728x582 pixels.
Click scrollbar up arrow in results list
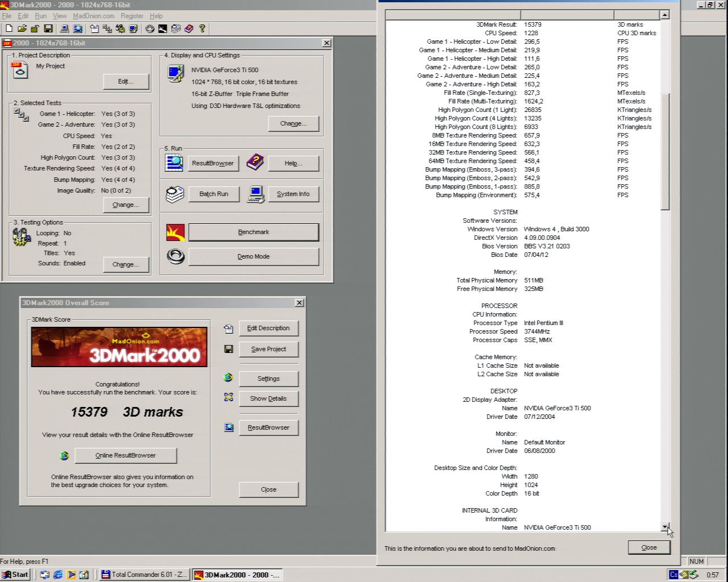[664, 15]
